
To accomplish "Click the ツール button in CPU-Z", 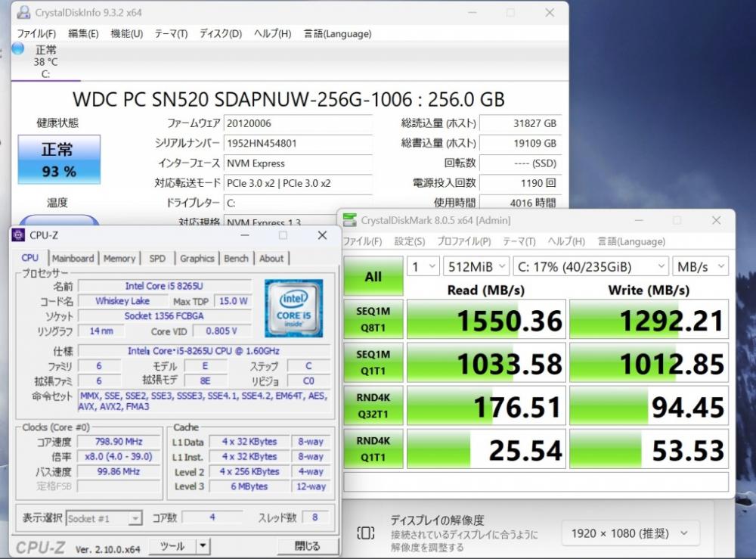I will pos(172,546).
